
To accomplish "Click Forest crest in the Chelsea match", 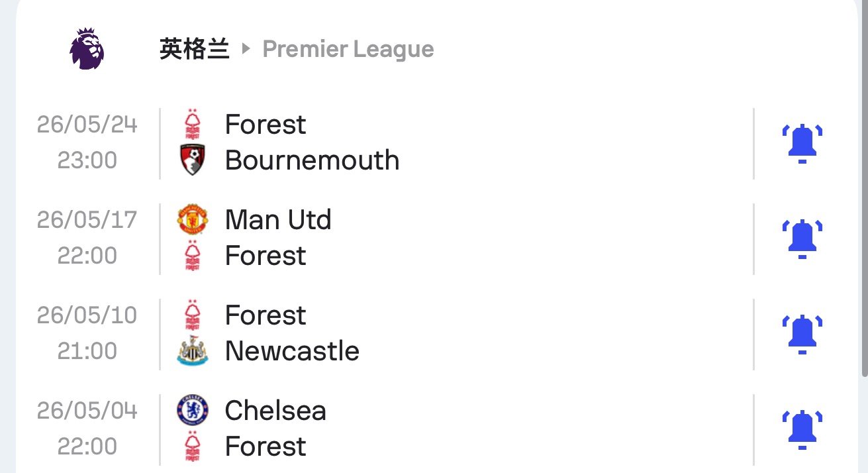I will click(193, 447).
